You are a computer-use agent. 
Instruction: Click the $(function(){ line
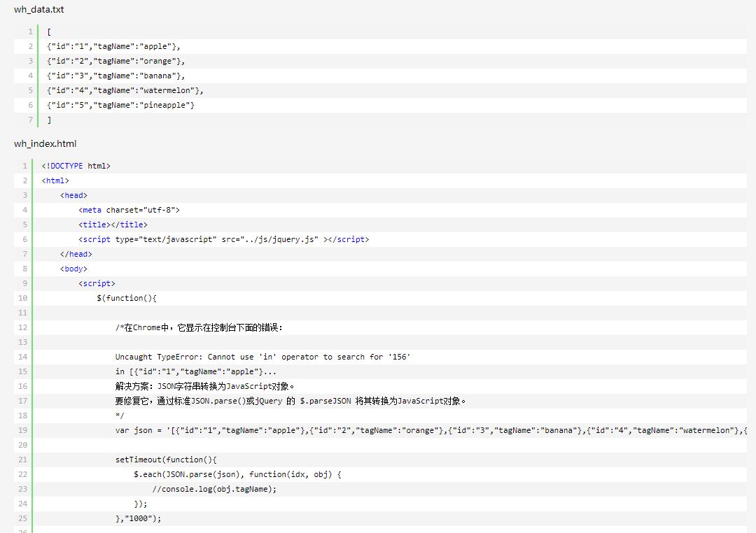click(x=127, y=298)
